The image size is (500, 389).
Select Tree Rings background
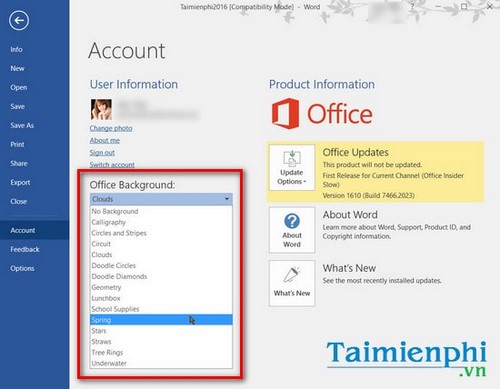pyautogui.click(x=161, y=352)
